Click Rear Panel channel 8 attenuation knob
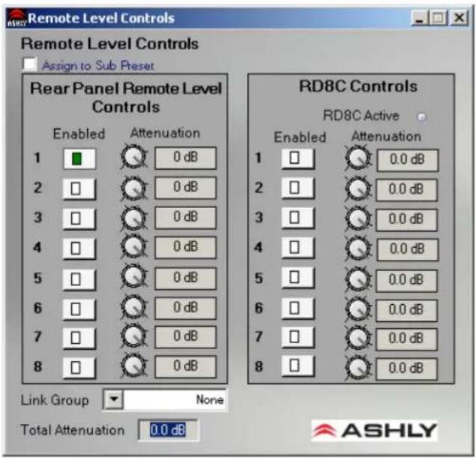Screen dimensions: 476x458 [134, 366]
